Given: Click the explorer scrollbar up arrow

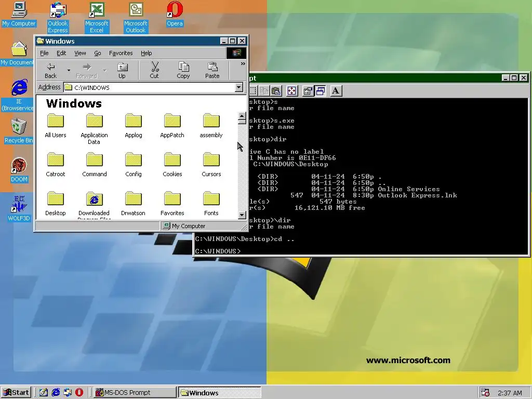Looking at the screenshot, I should [242, 116].
